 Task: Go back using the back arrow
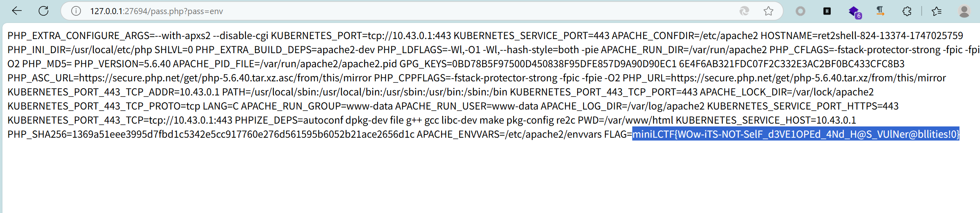(x=17, y=11)
